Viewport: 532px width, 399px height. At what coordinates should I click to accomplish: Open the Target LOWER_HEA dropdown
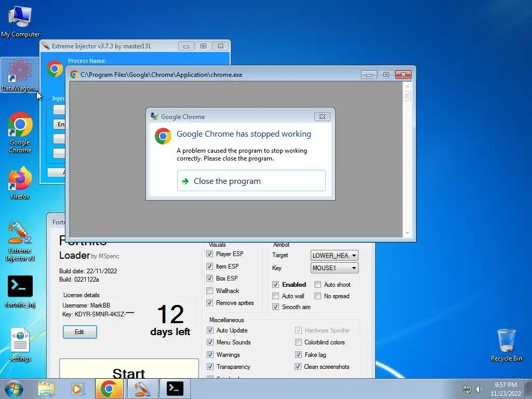coord(334,255)
